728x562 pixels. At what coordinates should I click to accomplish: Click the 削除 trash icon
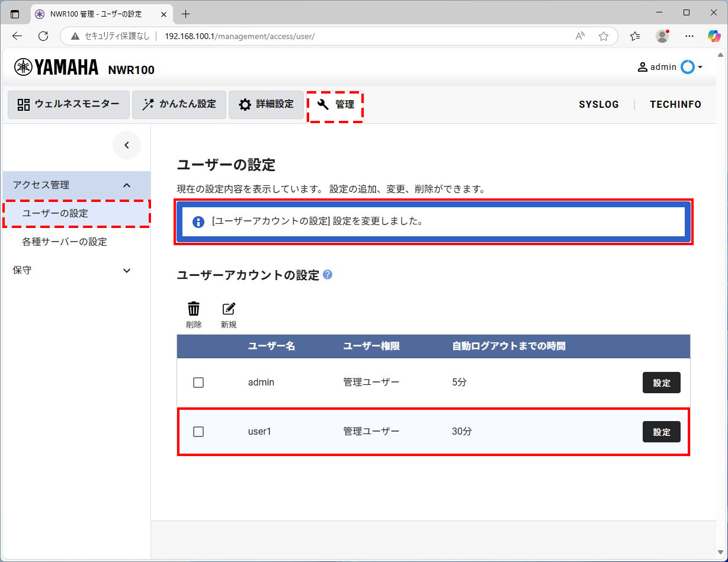click(194, 309)
